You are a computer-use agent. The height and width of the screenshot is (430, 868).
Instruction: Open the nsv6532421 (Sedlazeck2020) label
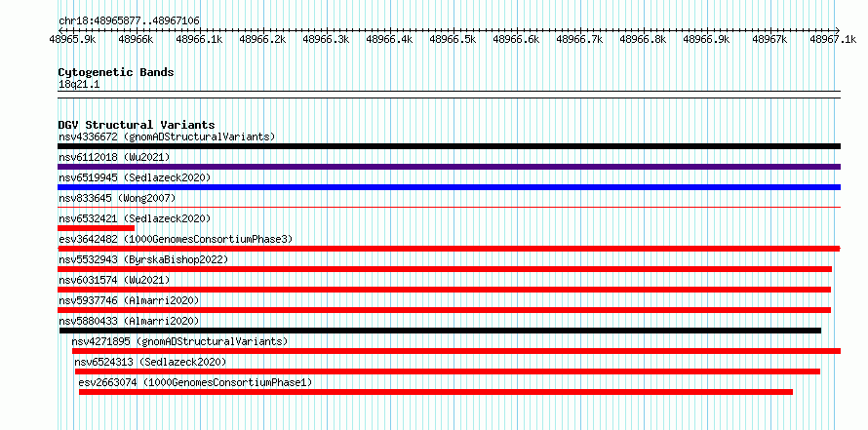point(135,218)
